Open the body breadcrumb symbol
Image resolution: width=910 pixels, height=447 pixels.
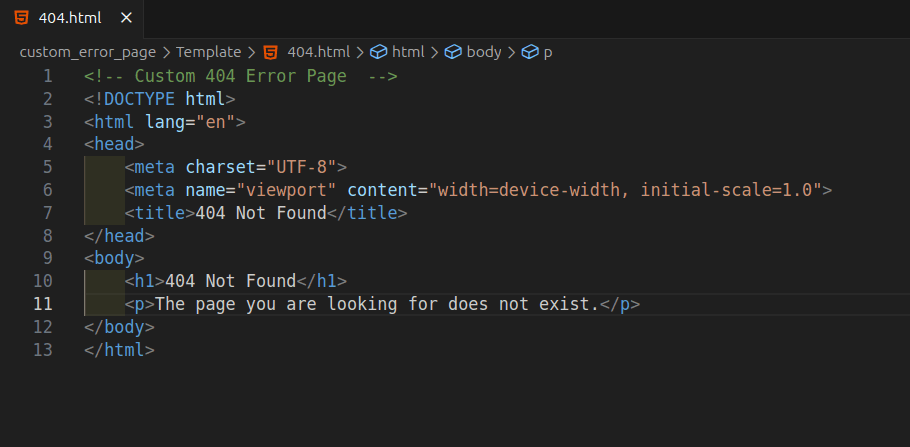click(483, 52)
